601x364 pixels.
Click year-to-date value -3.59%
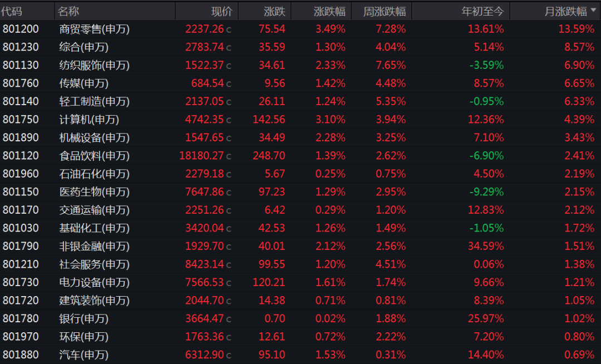[486, 65]
